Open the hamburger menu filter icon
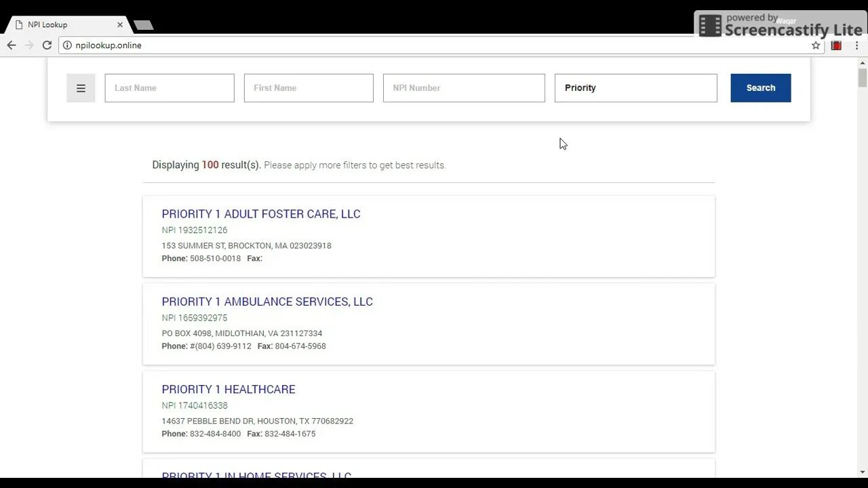Image resolution: width=868 pixels, height=488 pixels. point(81,88)
